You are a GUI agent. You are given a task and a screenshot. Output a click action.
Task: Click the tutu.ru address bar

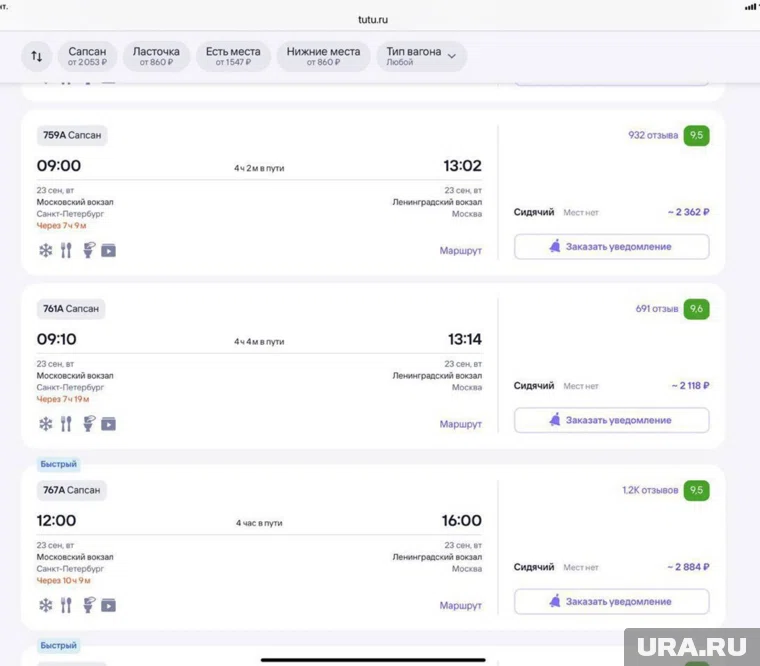[x=373, y=19]
